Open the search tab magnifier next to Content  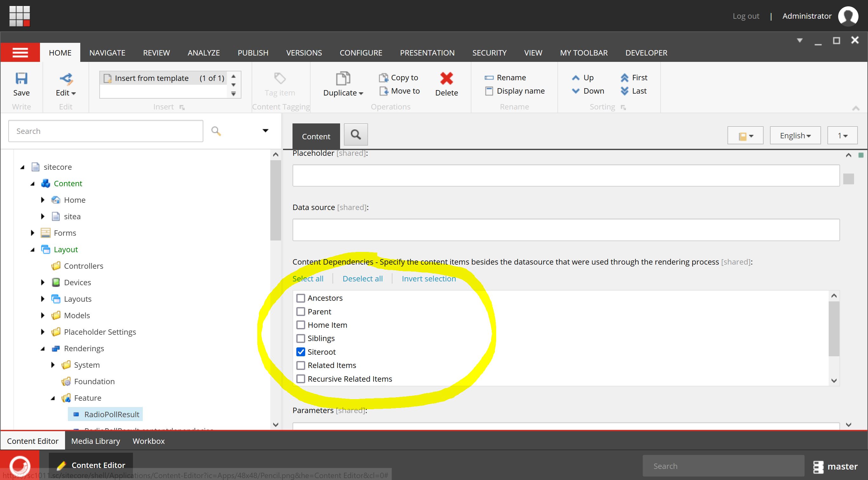pos(356,135)
